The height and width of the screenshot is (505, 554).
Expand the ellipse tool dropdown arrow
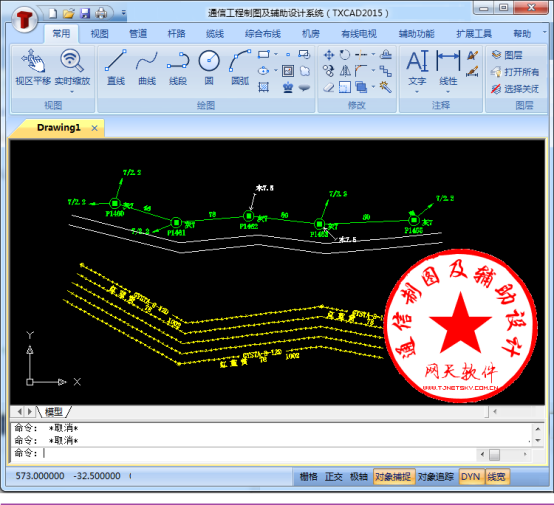tap(276, 70)
